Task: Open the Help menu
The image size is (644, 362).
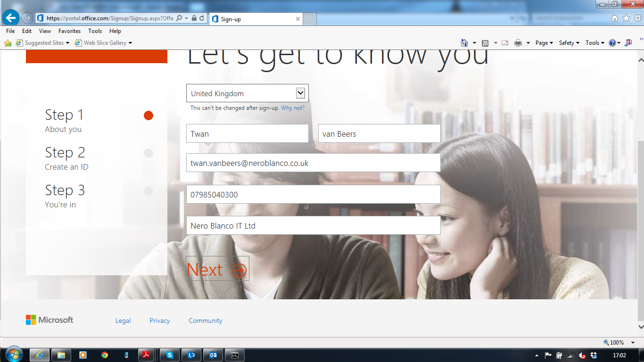Action: (115, 31)
